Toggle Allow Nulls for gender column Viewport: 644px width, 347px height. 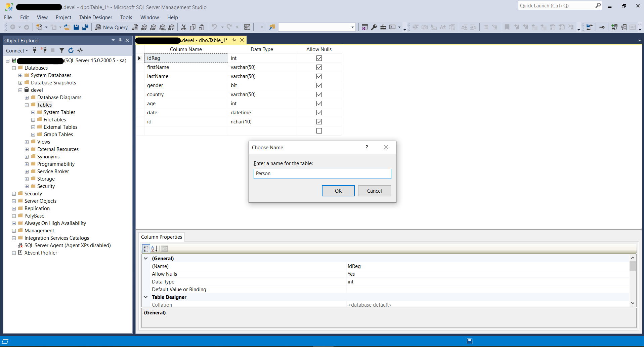[x=319, y=85]
